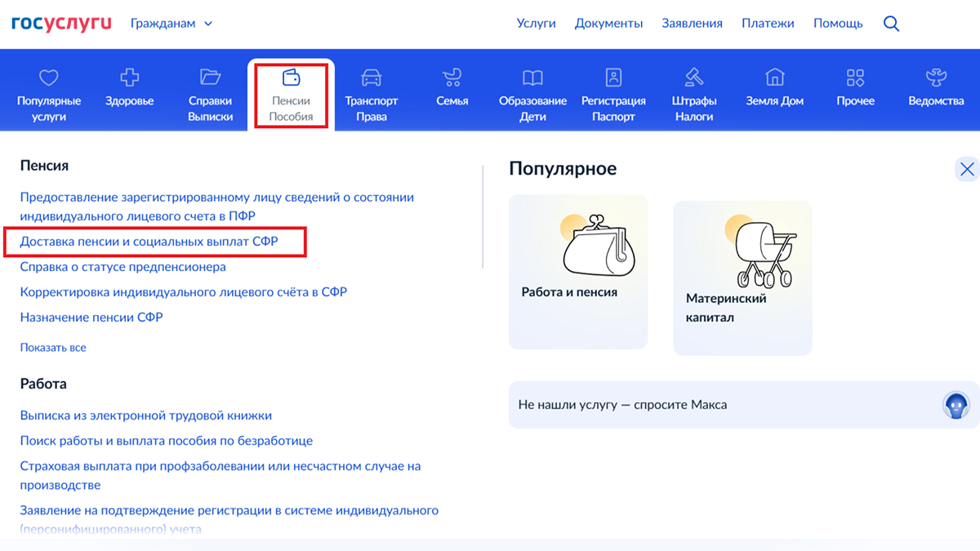Image resolution: width=980 pixels, height=551 pixels.
Task: Click the Популярное heading
Action: click(563, 169)
